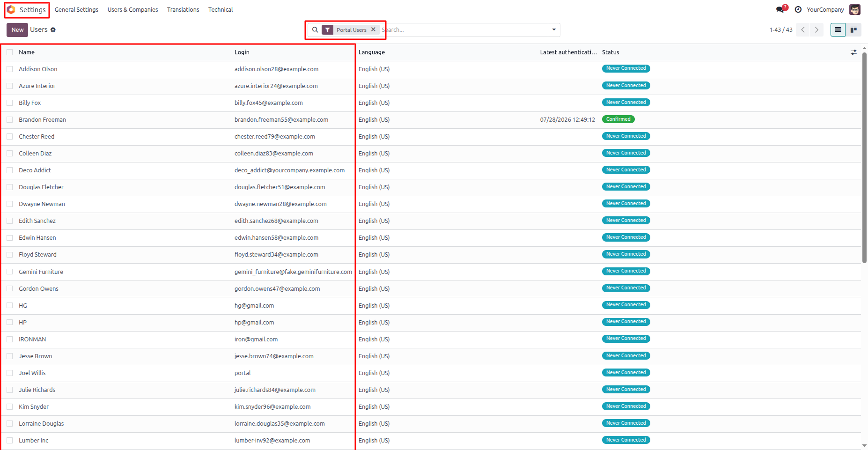Create a New user

[x=17, y=30]
